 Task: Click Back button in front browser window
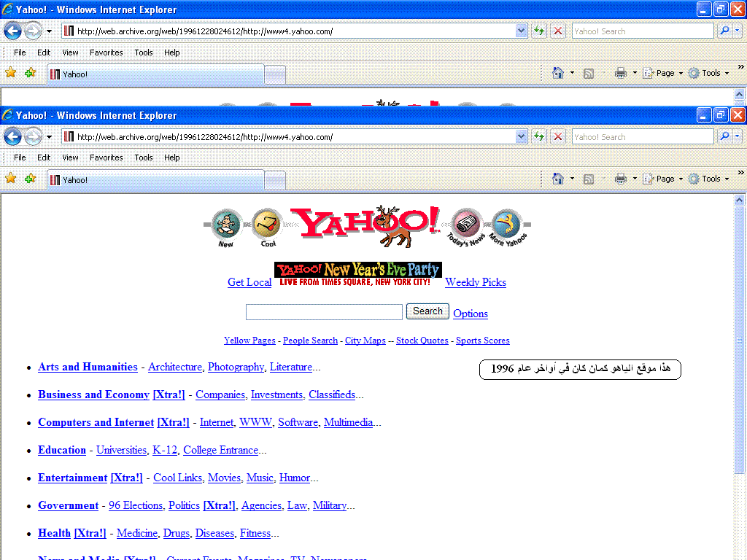point(13,137)
